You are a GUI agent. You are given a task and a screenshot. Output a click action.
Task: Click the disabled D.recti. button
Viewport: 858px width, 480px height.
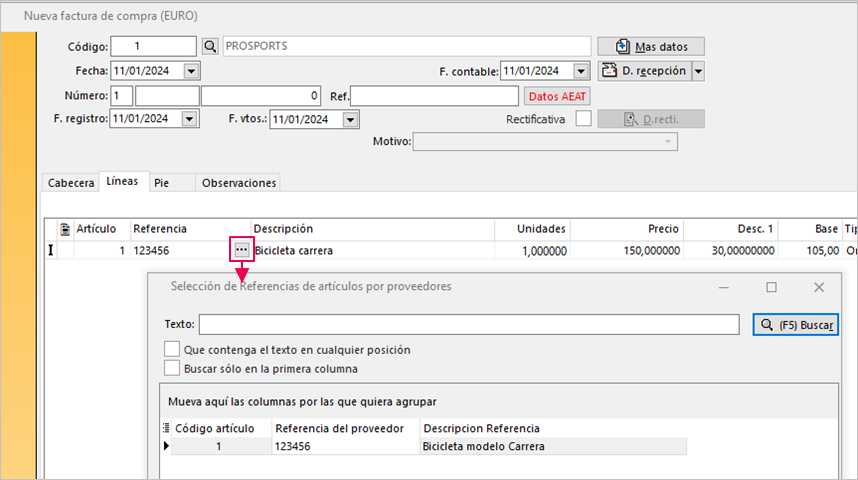(651, 119)
